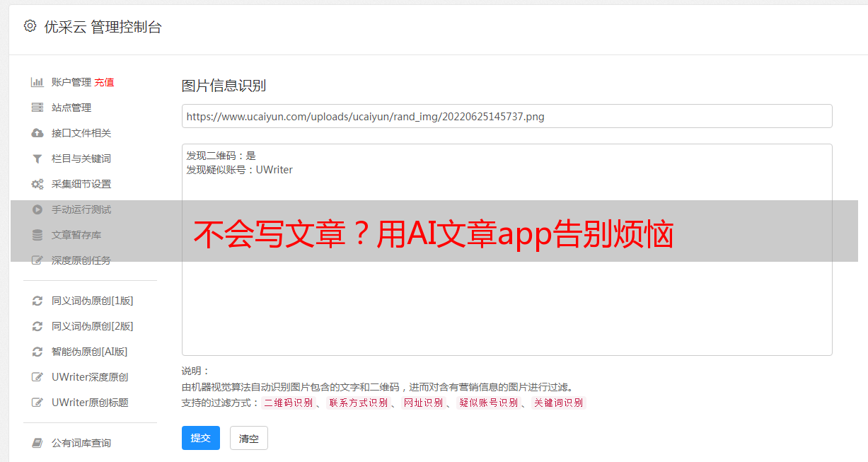This screenshot has height=462, width=868.
Task: Click the filter funnel icon for 栏目与关键词
Action: click(37, 158)
